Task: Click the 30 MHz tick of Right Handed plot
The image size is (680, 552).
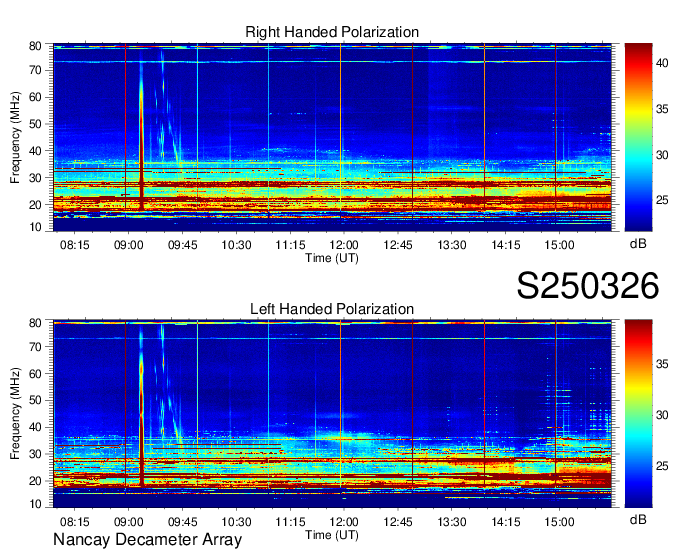Action: tap(35, 178)
